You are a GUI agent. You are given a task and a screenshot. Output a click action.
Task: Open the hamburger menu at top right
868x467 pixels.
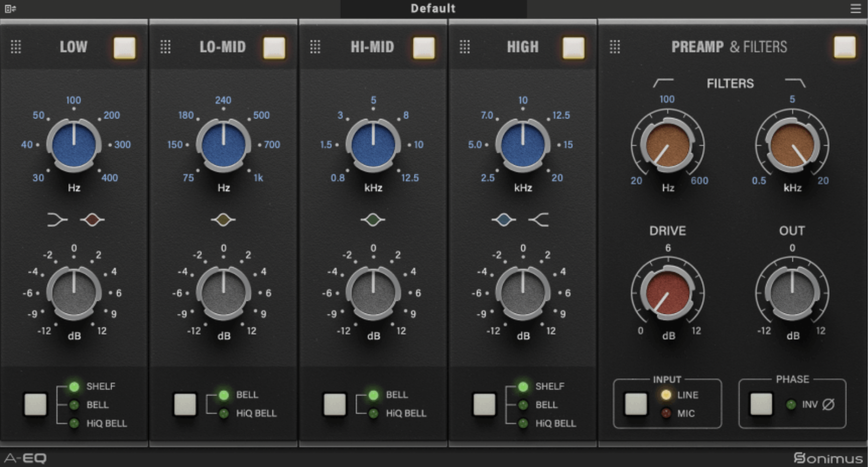(856, 8)
